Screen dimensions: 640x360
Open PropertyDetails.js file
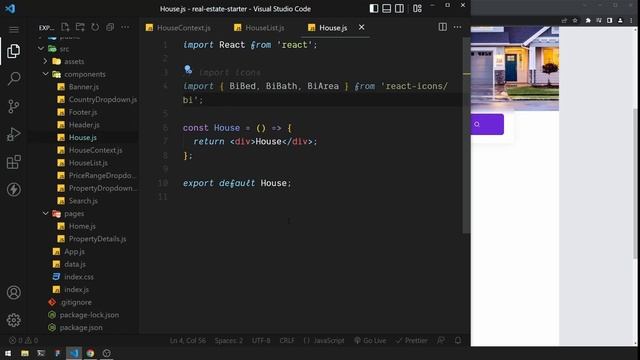(x=97, y=239)
